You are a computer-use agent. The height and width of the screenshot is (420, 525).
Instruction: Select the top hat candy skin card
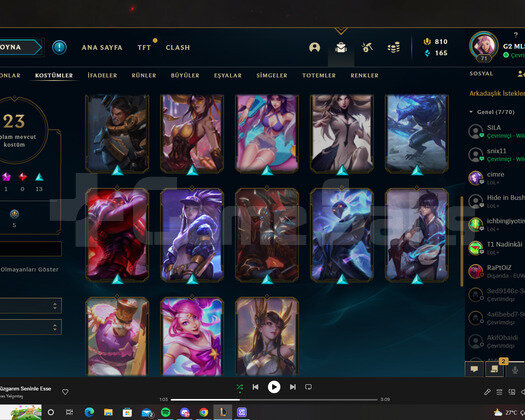(x=117, y=337)
